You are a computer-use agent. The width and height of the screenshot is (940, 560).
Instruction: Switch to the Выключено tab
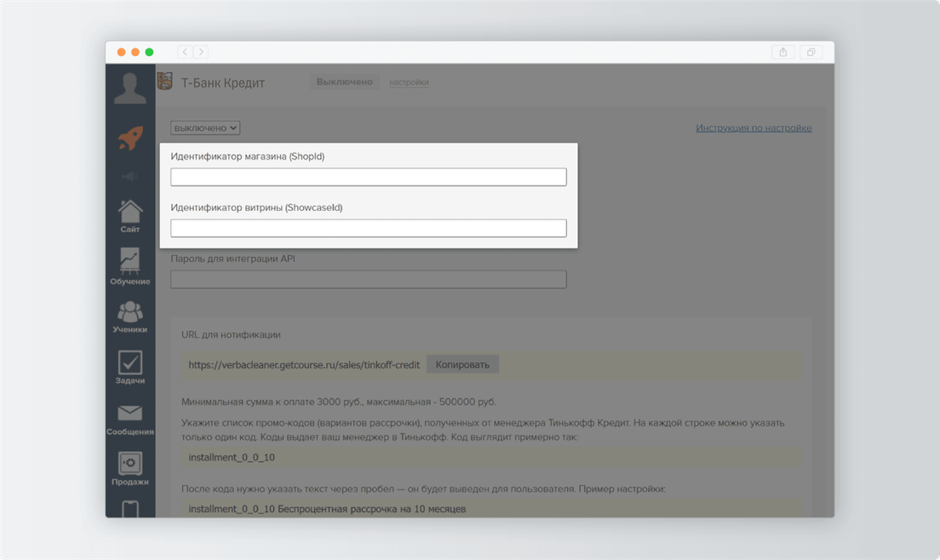(344, 82)
